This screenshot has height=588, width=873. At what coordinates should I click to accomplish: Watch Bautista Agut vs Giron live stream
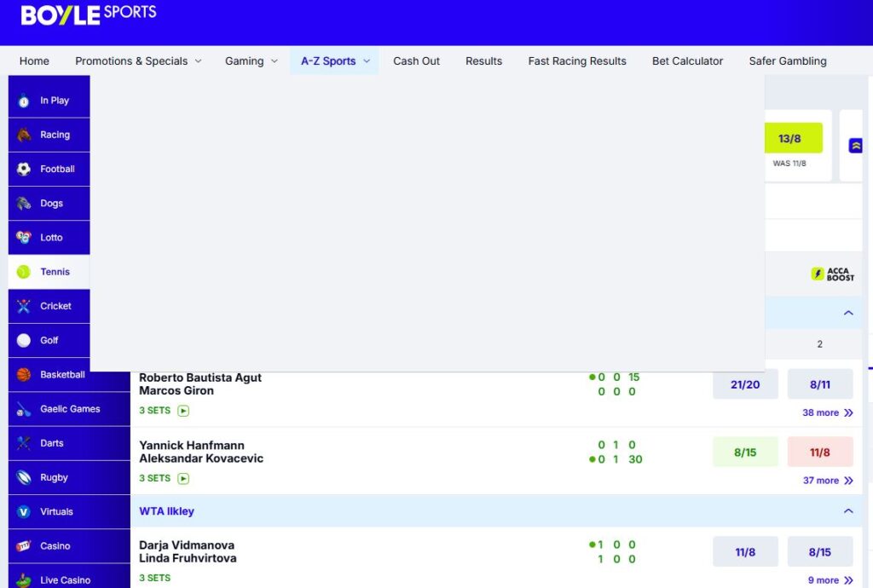pyautogui.click(x=183, y=411)
